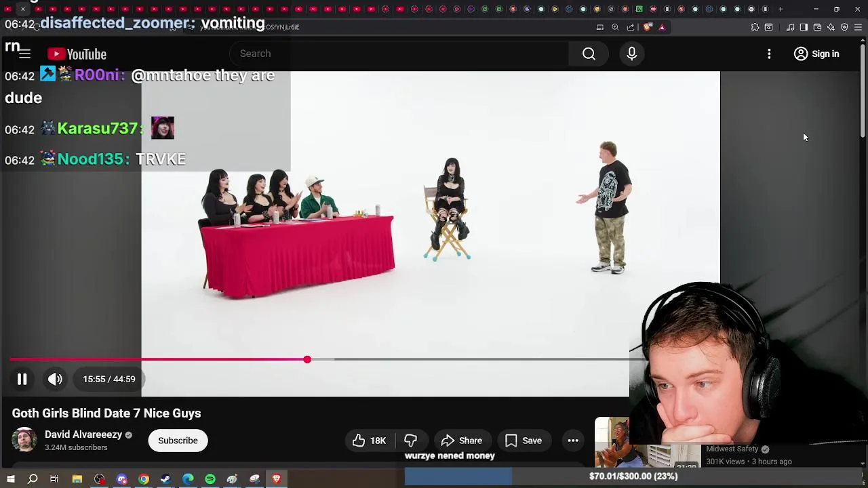Open zoom magnifier in the address bar

tap(615, 27)
